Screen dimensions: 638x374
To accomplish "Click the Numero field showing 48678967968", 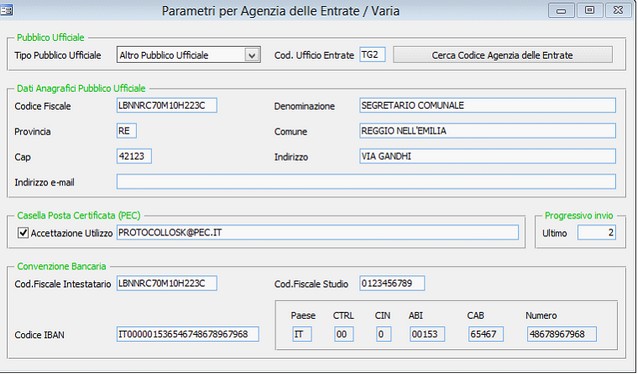I will [x=562, y=334].
